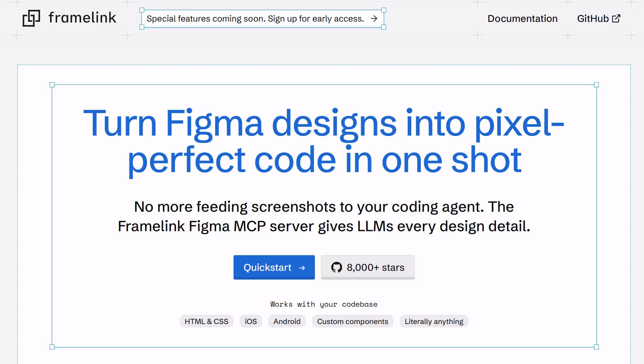The image size is (644, 364).
Task: Click the framelink logo icon
Action: (31, 18)
